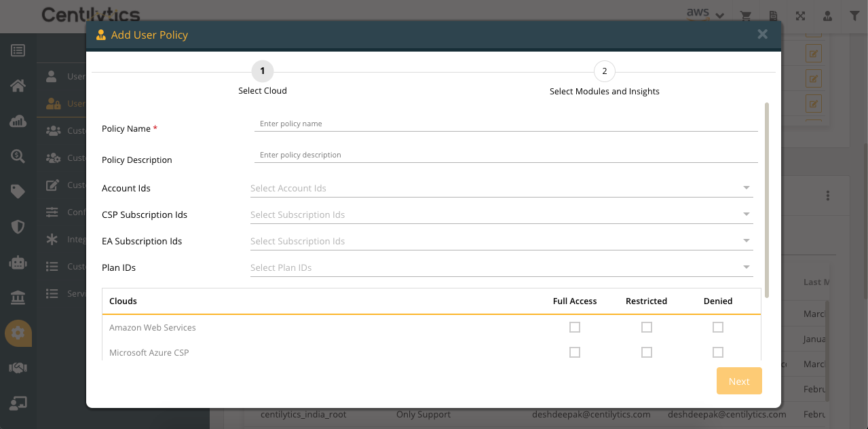
Task: Check Restricted for Microsoft Azure CSP
Action: click(x=647, y=352)
